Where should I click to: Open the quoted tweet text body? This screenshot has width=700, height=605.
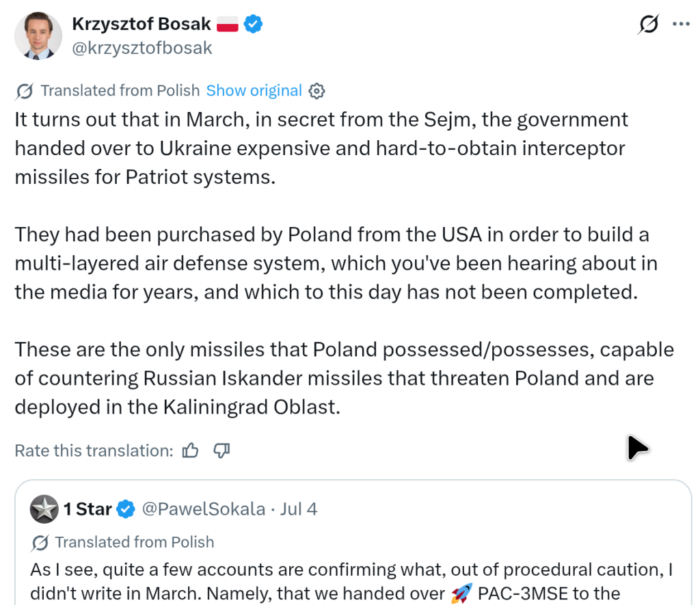tap(352, 582)
